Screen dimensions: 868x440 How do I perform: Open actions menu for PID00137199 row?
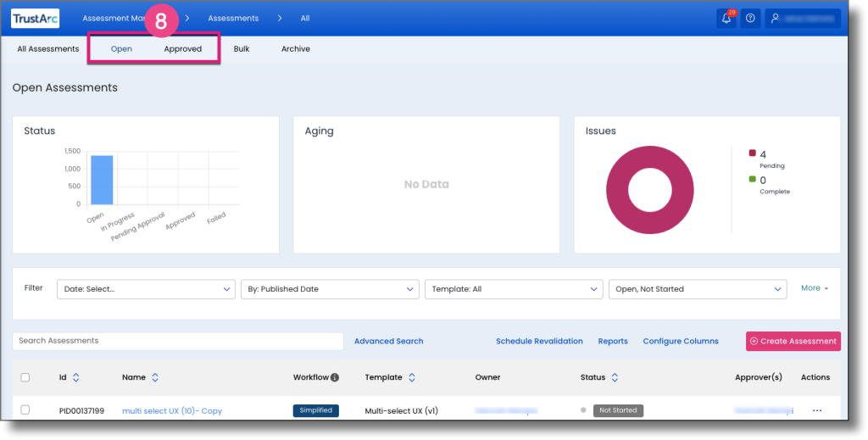pyautogui.click(x=817, y=410)
